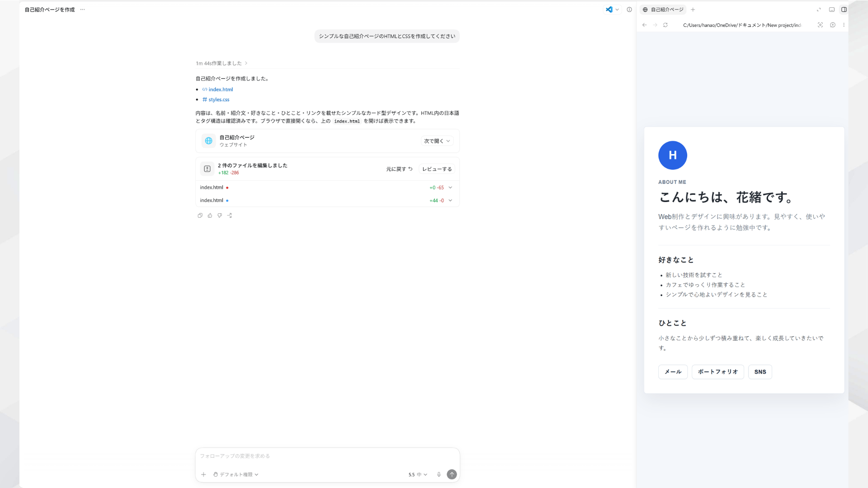The image size is (868, 488).
Task: Click the SNS button in preview
Action: tap(760, 372)
